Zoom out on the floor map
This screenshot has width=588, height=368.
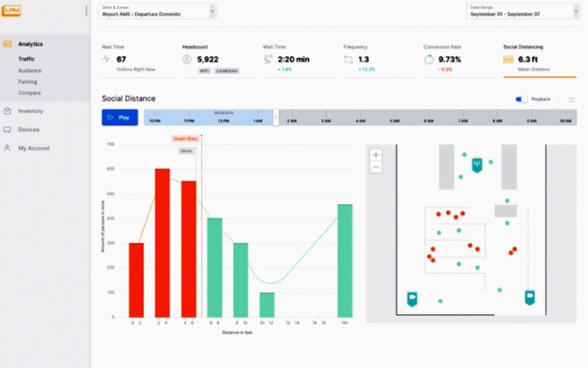pos(376,167)
